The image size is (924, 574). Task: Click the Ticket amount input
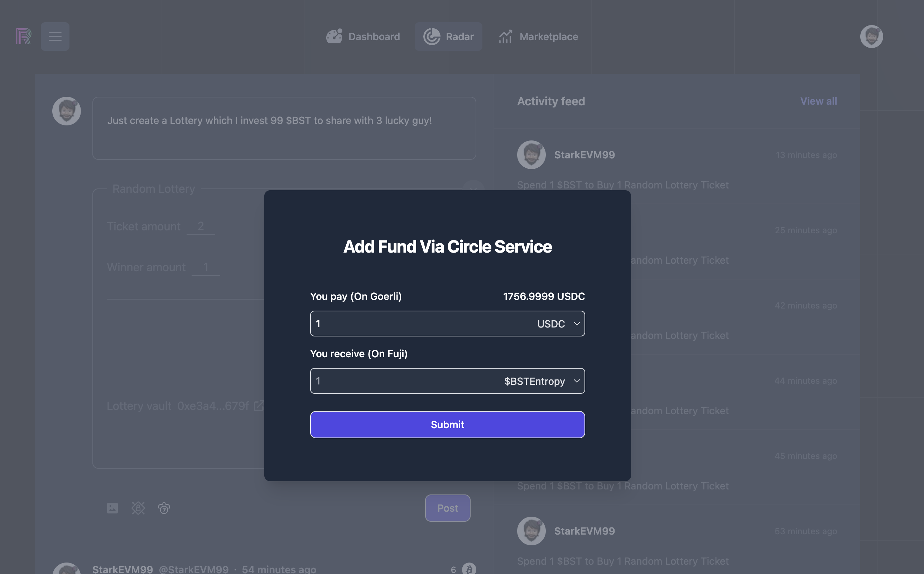point(201,226)
